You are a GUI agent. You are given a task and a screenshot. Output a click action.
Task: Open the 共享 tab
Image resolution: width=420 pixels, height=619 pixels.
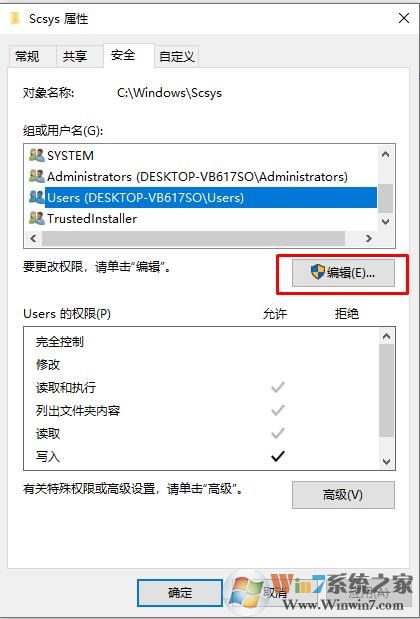tap(75, 56)
